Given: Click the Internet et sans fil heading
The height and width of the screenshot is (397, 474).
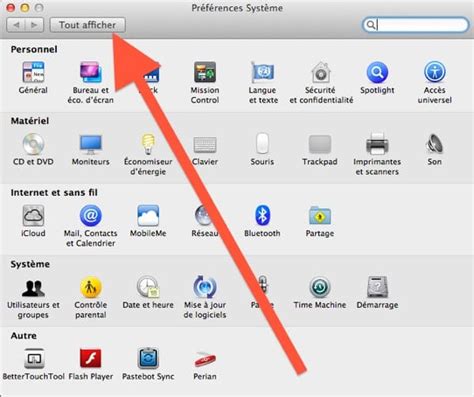Looking at the screenshot, I should pos(54,192).
